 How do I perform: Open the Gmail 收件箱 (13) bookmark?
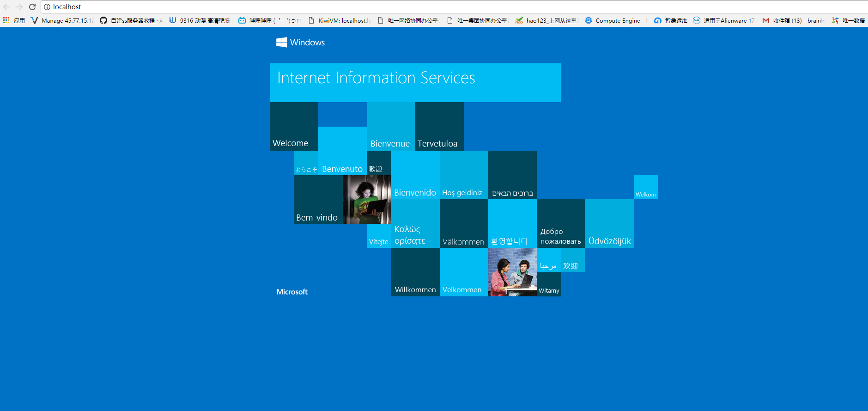tap(793, 20)
